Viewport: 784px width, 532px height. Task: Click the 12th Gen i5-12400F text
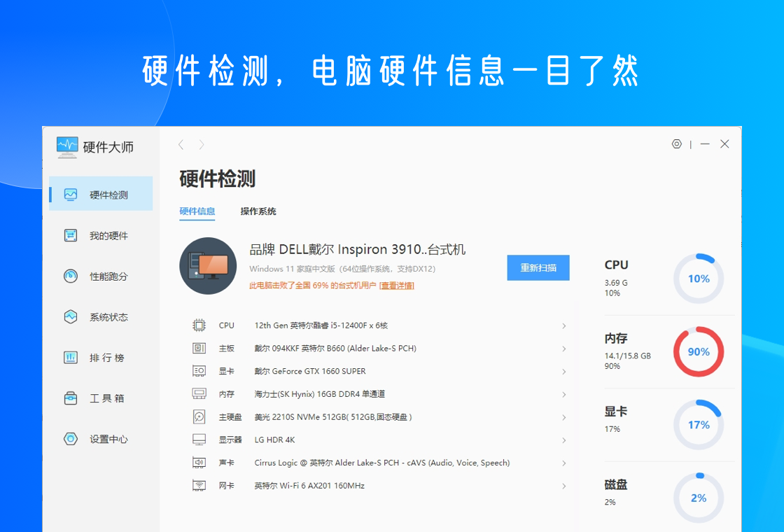321,325
